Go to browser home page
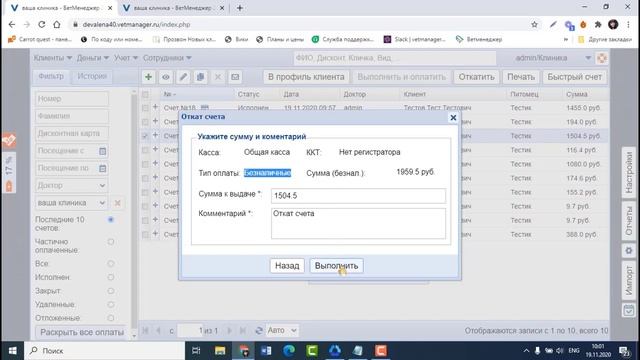Image resolution: width=640 pixels, height=360 pixels. click(x=57, y=24)
